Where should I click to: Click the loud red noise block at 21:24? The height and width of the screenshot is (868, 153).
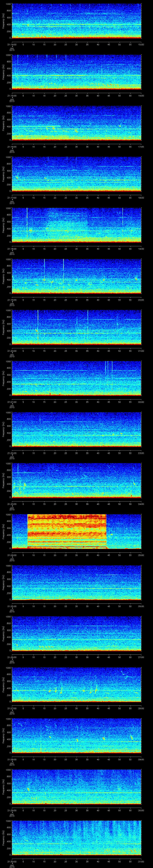point(67,531)
